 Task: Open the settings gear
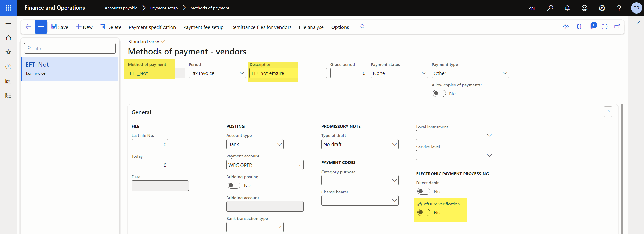[x=602, y=8]
